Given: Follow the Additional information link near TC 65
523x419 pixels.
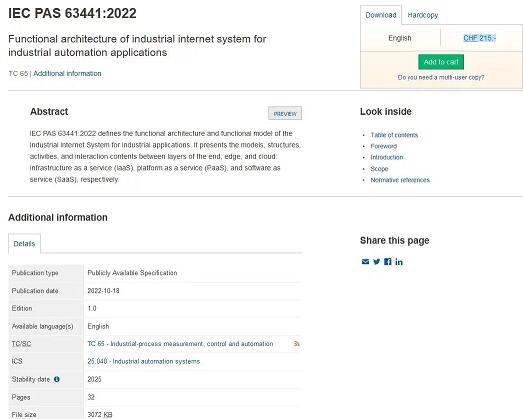Looking at the screenshot, I should point(67,73).
